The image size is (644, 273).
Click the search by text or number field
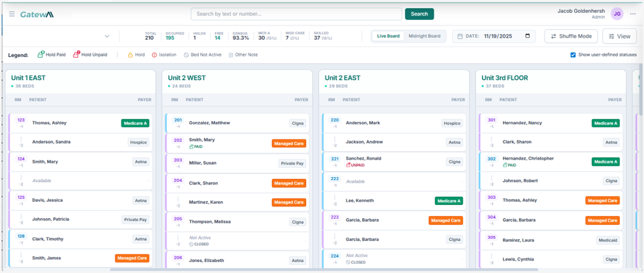pos(296,14)
